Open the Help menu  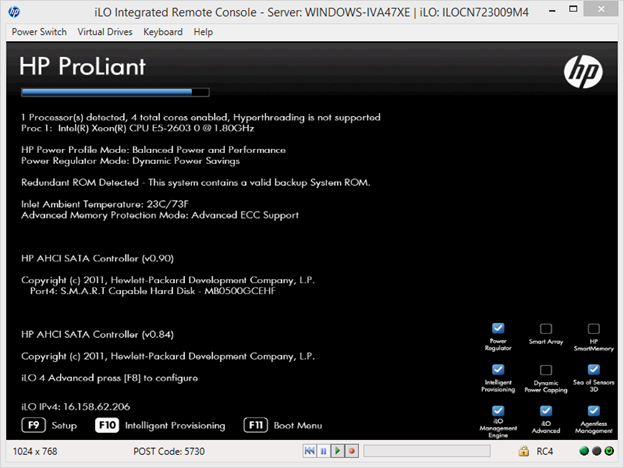pos(203,32)
